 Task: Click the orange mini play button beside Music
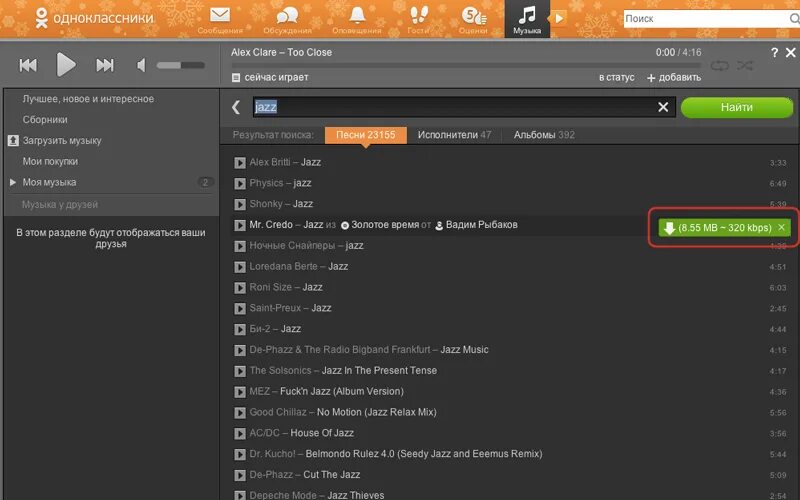pos(559,18)
